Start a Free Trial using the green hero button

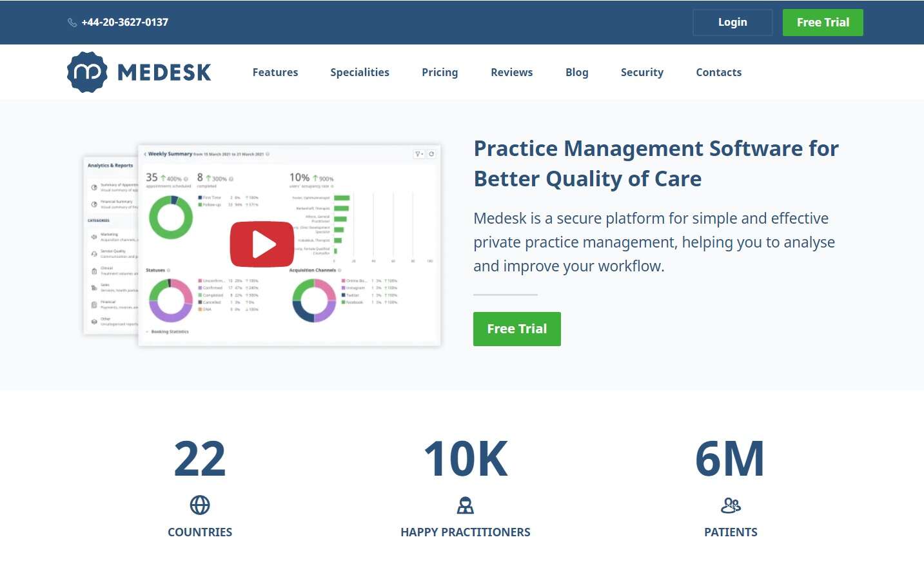pyautogui.click(x=516, y=329)
